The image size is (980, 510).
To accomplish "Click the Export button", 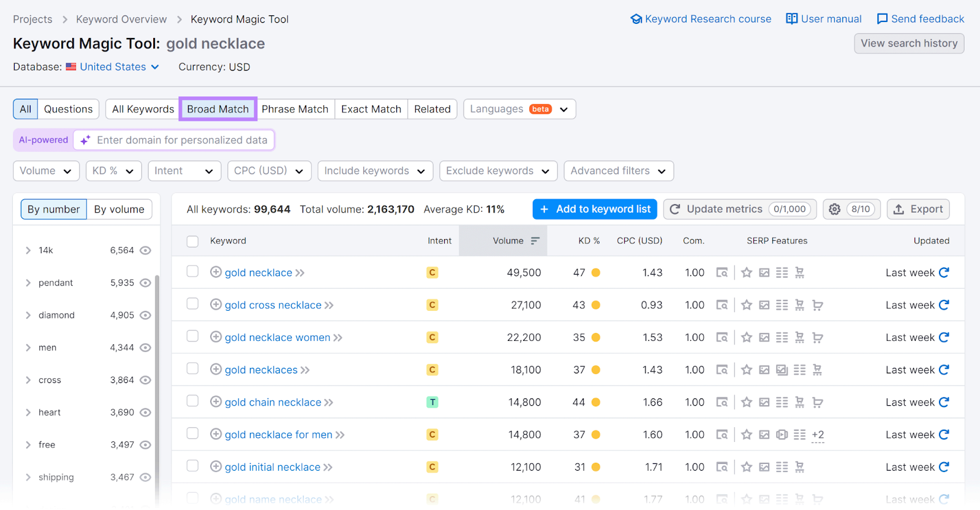I will (x=918, y=209).
